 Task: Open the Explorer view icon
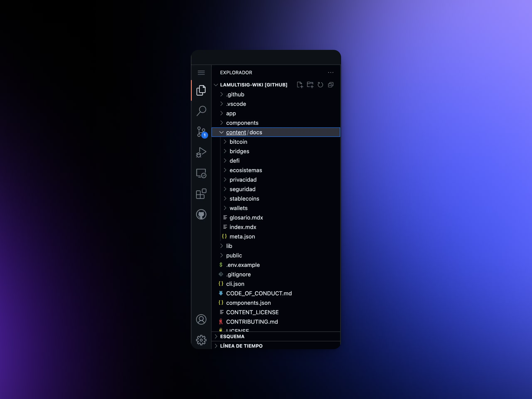pyautogui.click(x=201, y=90)
